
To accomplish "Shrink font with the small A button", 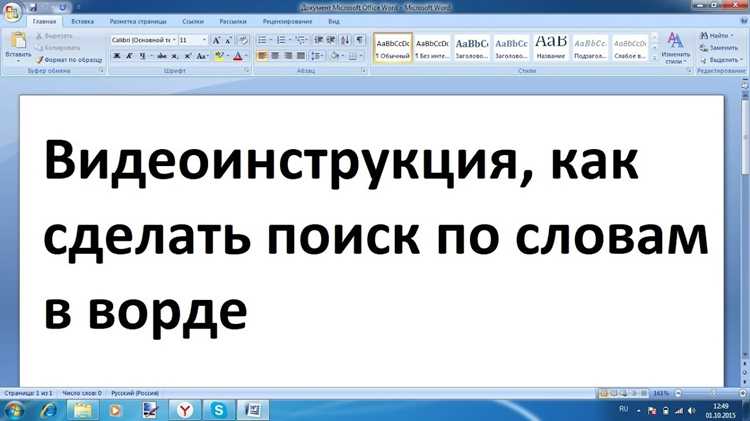I will pos(229,40).
